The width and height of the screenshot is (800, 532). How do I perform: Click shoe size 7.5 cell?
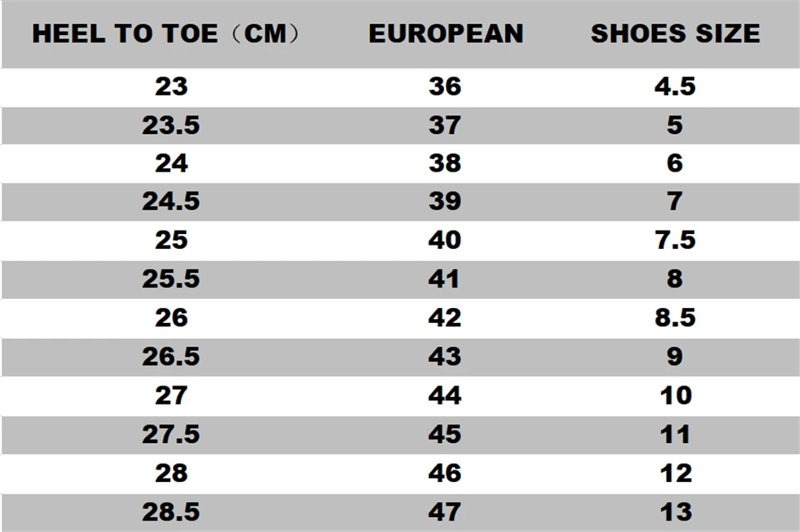click(675, 241)
